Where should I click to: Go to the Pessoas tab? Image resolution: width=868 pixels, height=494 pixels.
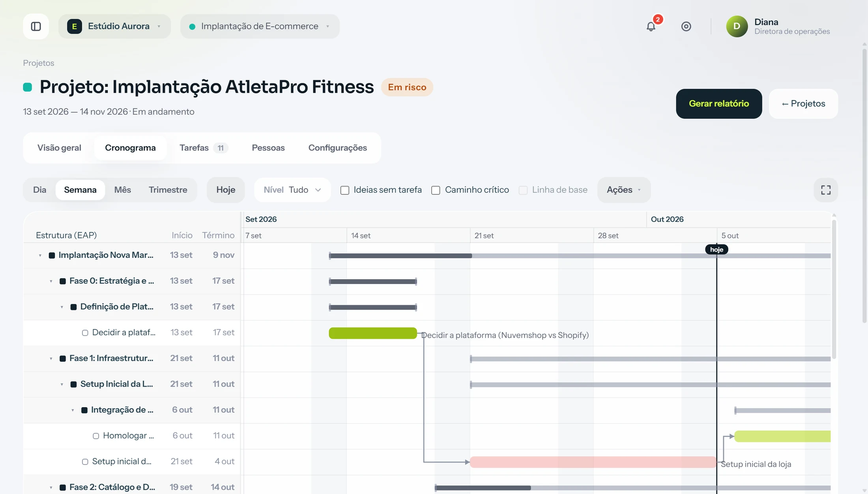(x=268, y=148)
